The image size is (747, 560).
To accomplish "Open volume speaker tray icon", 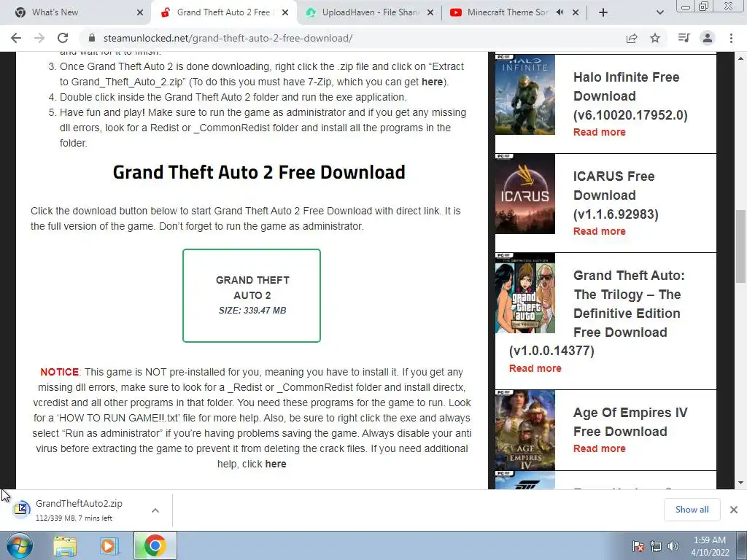I will (x=673, y=546).
